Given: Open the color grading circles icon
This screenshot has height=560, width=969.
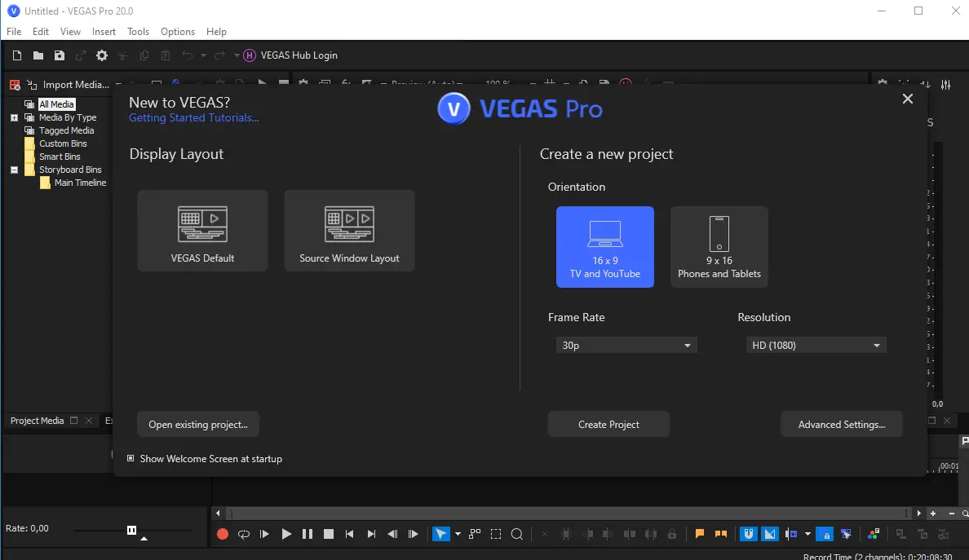Looking at the screenshot, I should 874,534.
